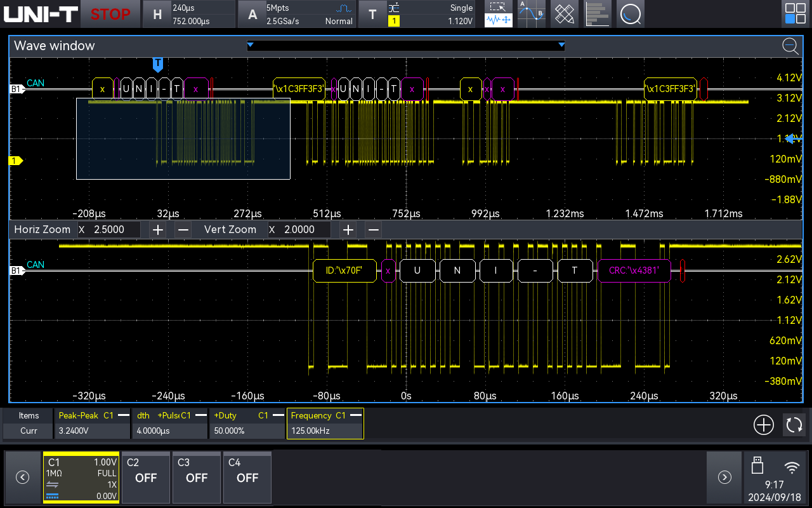Image resolution: width=812 pixels, height=508 pixels.
Task: Click the refresh measurements circular arrow
Action: point(794,425)
